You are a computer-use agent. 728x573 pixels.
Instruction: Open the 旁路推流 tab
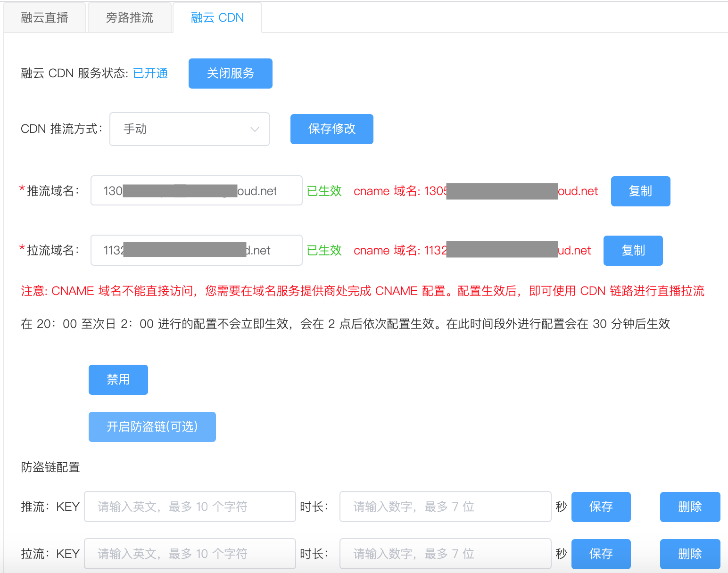(130, 17)
